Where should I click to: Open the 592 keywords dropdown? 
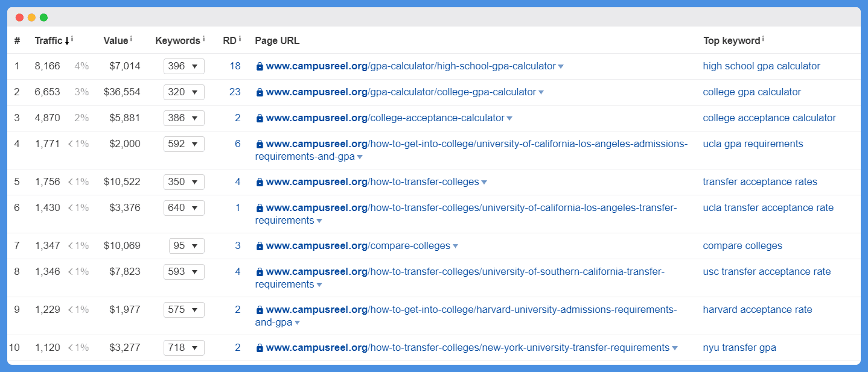click(184, 144)
